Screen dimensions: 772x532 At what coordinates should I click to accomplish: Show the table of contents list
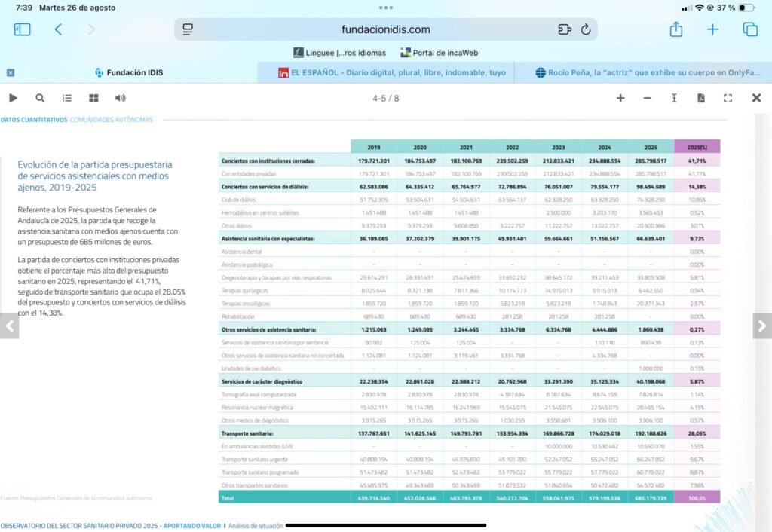pyautogui.click(x=67, y=98)
